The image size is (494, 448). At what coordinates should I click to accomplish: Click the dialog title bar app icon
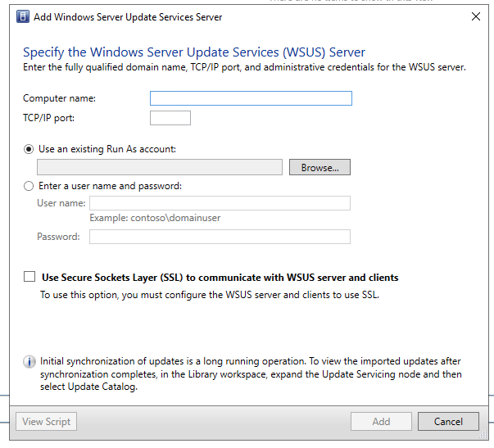point(23,16)
